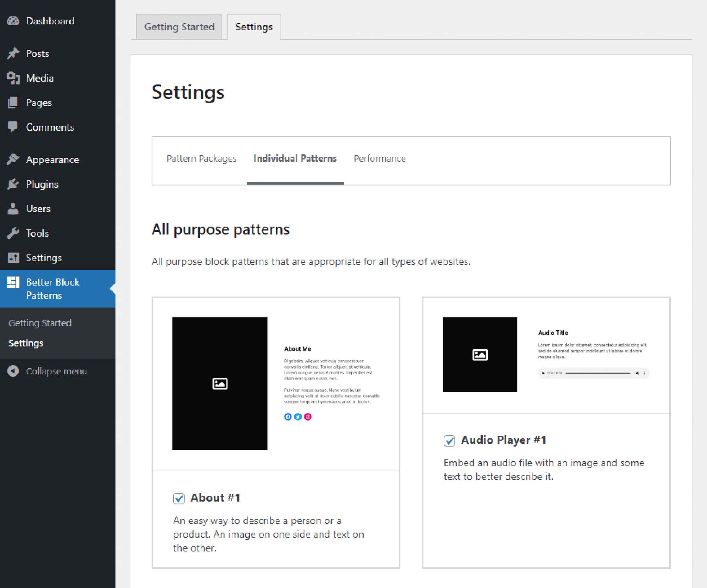
Task: Switch to the Performance tab
Action: pos(379,158)
